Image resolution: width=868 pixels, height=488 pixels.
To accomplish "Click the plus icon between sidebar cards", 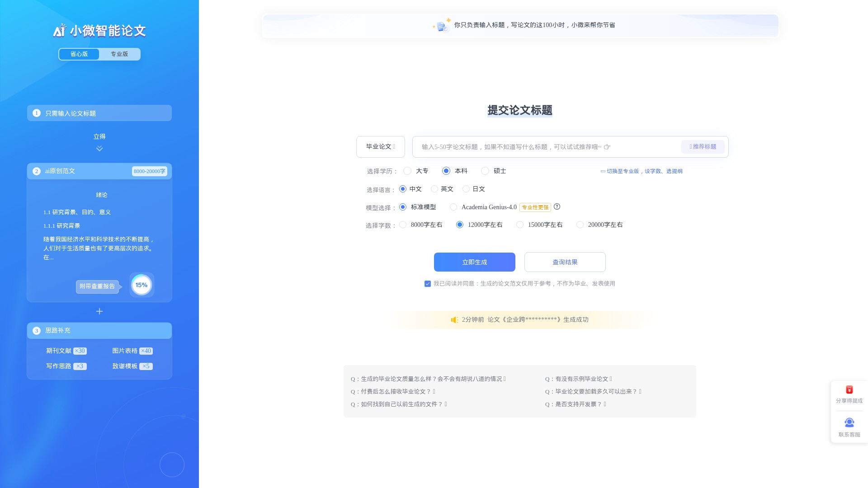I will tap(99, 311).
